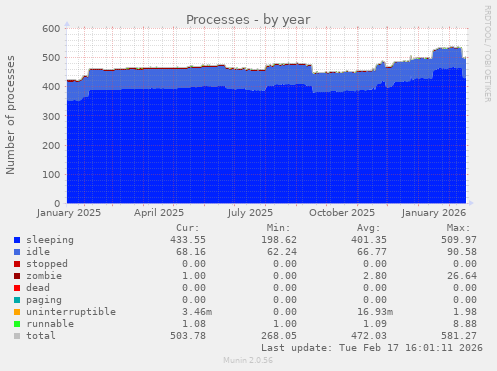Click the 'sleeping' legend label
497x371 pixels.
point(50,240)
